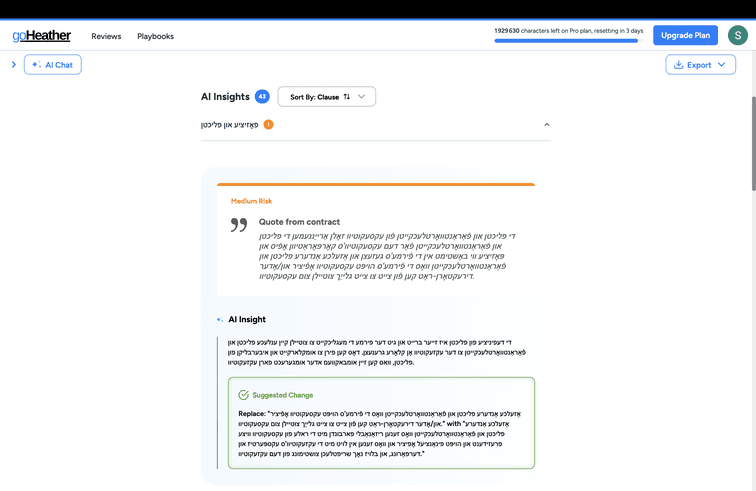Viewport: 756px width, 491px height.
Task: Expand the left sidebar chevron
Action: 14,65
